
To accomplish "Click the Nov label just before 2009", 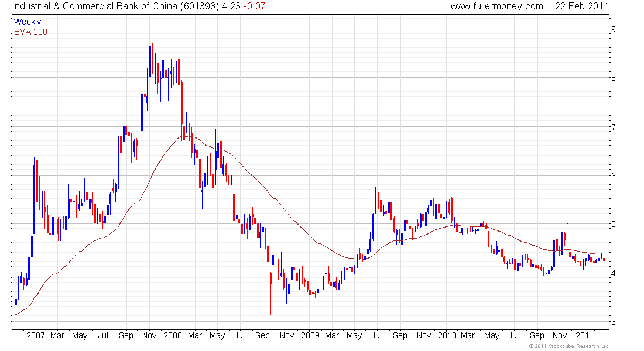I will click(287, 335).
